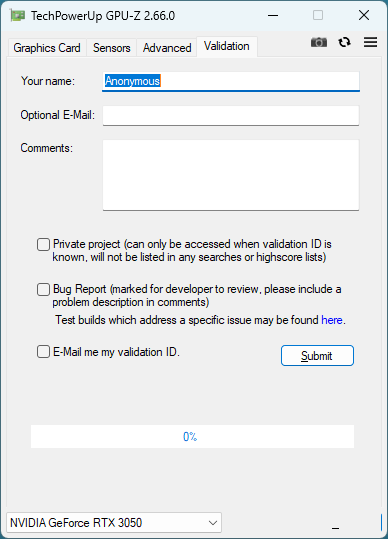Viewport: 388px width, 539px height.
Task: Go to the Advanced tab
Action: [167, 48]
